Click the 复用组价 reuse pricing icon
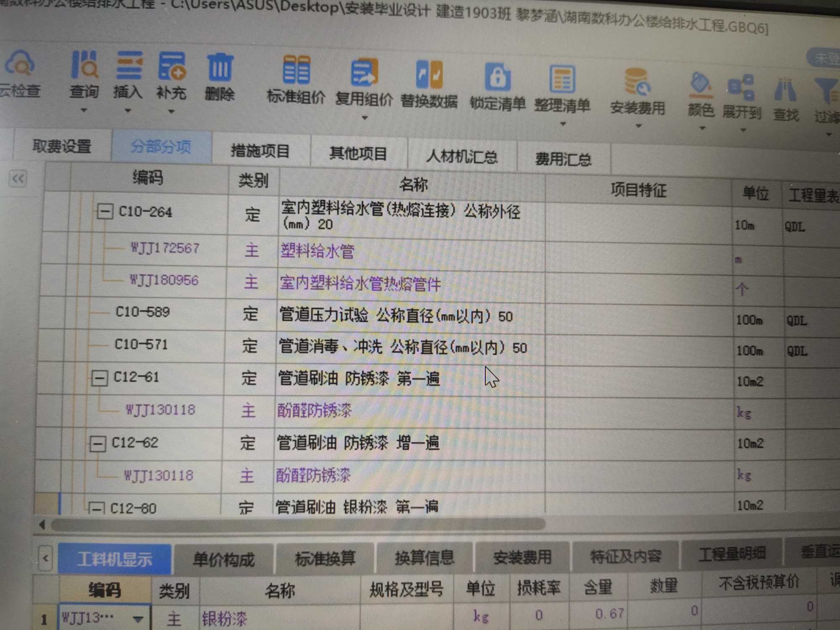 [364, 72]
